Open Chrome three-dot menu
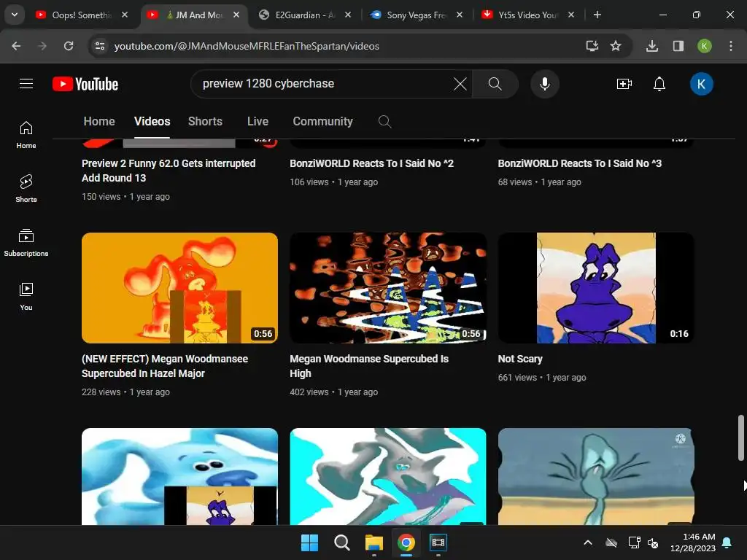Image resolution: width=747 pixels, height=560 pixels. pos(731,46)
